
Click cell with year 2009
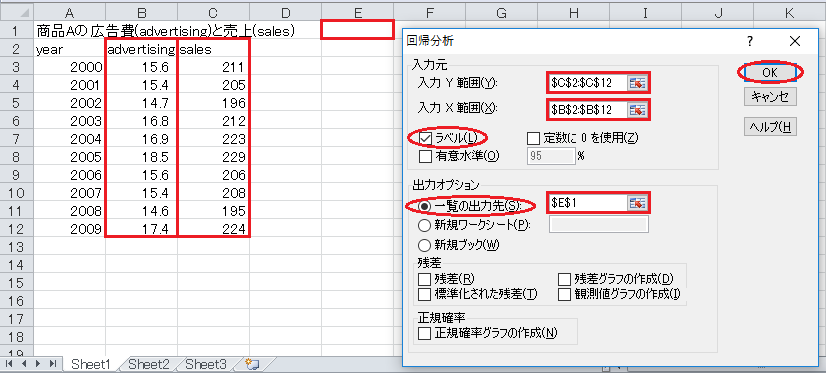pos(69,229)
